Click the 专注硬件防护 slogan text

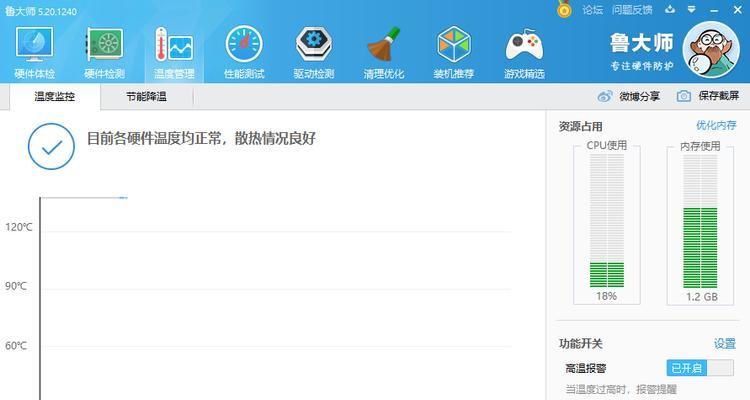point(641,66)
